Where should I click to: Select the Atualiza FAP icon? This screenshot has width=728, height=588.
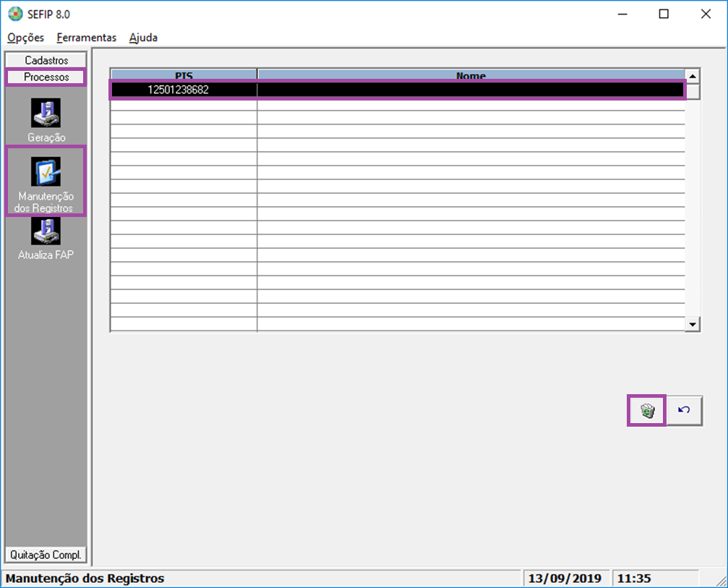pos(46,231)
